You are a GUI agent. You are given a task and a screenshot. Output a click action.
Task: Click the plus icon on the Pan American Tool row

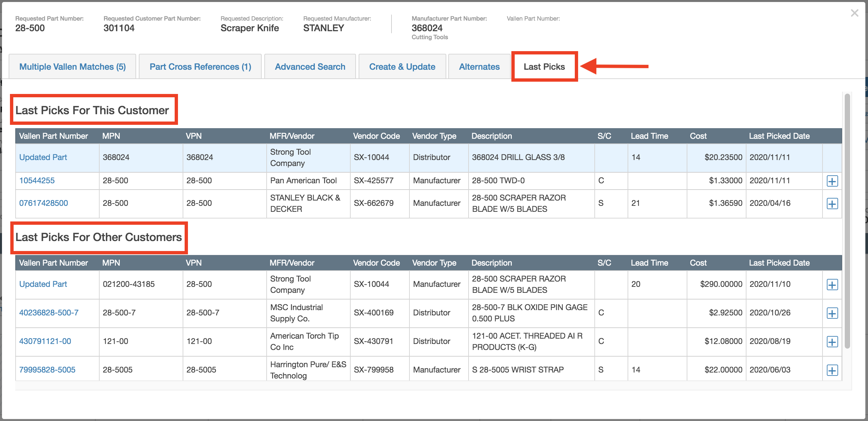[832, 181]
